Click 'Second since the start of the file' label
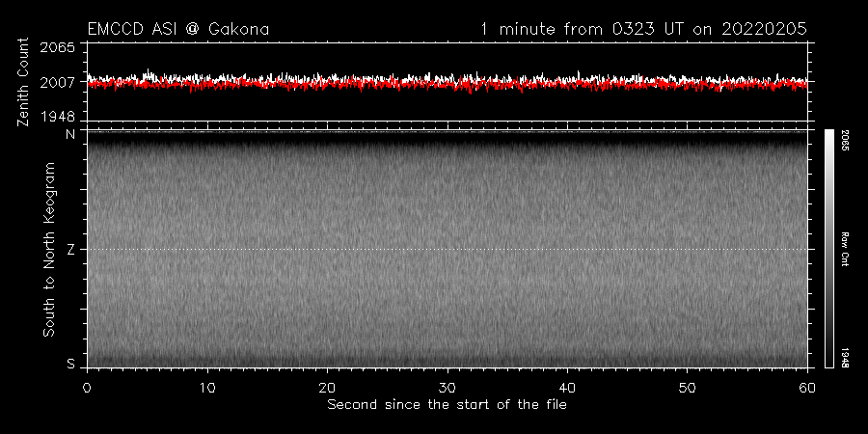The width and height of the screenshot is (868, 434). [447, 405]
